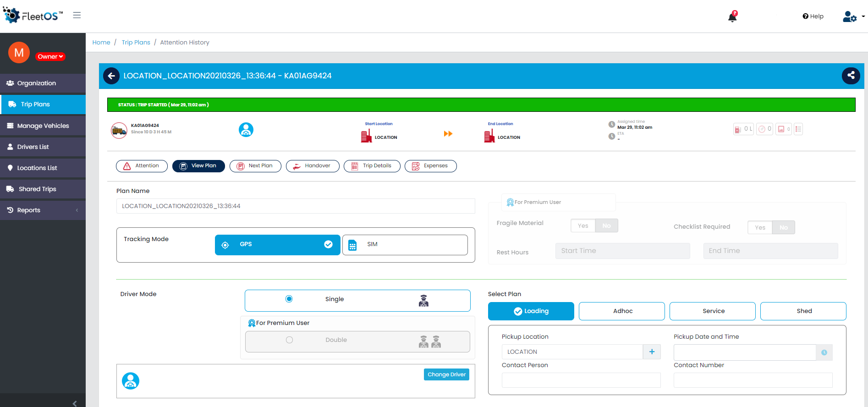Open the notifications bell
The height and width of the screenshot is (407, 868).
pos(732,17)
